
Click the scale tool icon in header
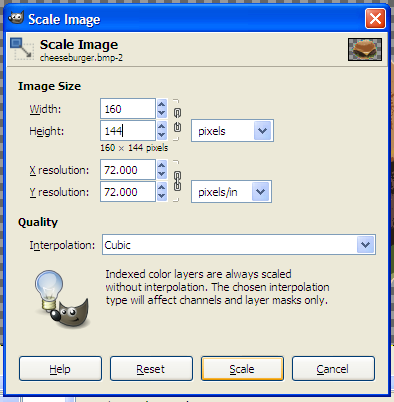tap(22, 49)
